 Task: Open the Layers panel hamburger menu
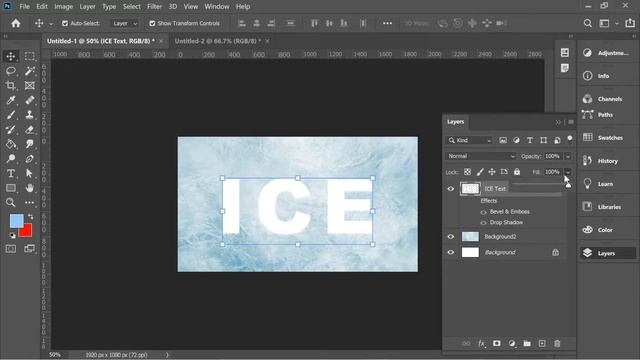pyautogui.click(x=571, y=122)
